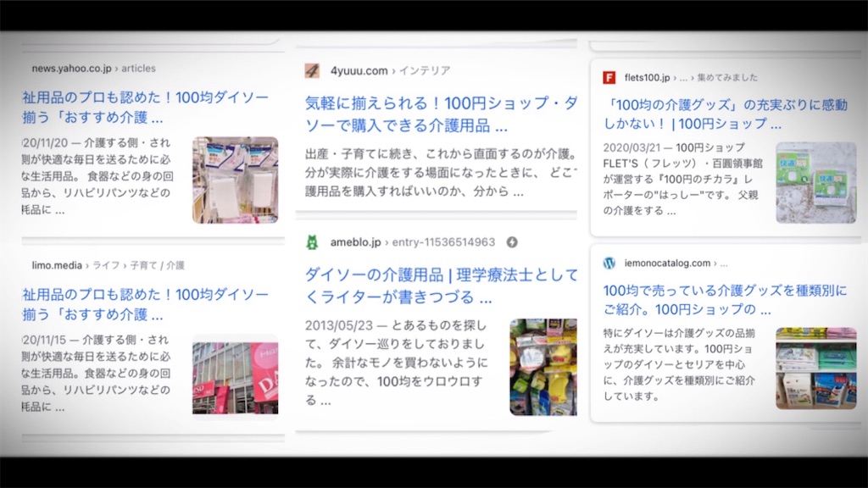This screenshot has width=868, height=488.
Task: Open the flets100 「100均の介護グッズ」 title link
Action: (726, 114)
